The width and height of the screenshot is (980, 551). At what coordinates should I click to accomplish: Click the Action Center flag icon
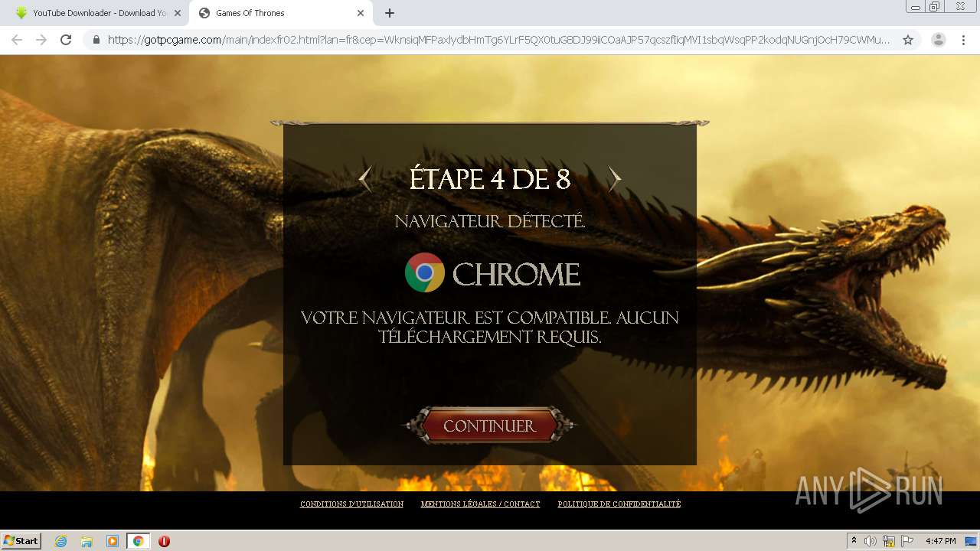tap(906, 541)
